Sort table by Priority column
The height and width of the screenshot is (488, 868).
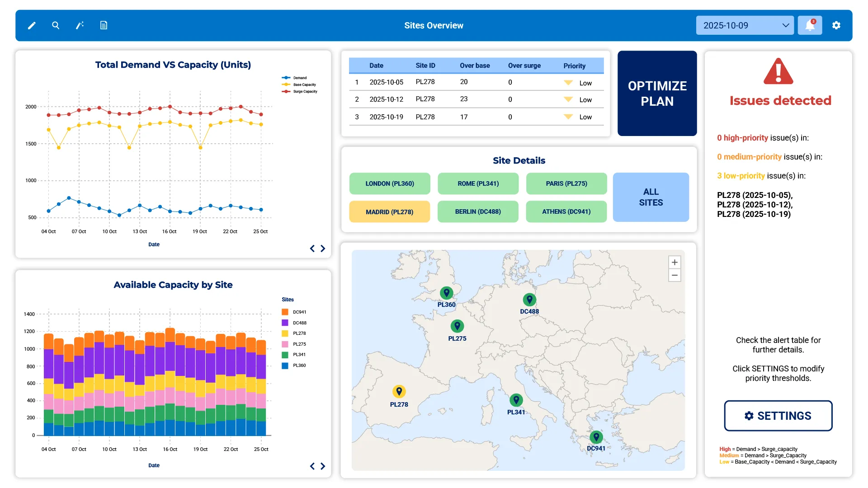[574, 66]
